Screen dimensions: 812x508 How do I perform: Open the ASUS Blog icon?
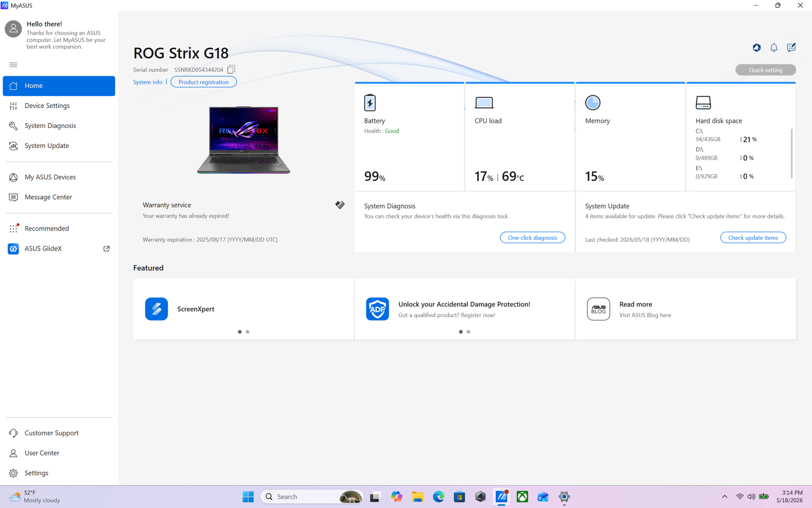(x=598, y=309)
